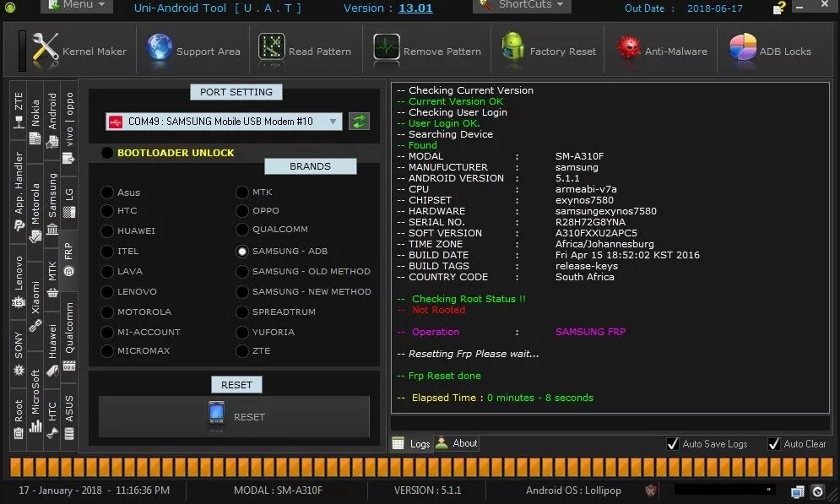840x504 pixels.
Task: Open the SONY side tab
Action: [19, 354]
